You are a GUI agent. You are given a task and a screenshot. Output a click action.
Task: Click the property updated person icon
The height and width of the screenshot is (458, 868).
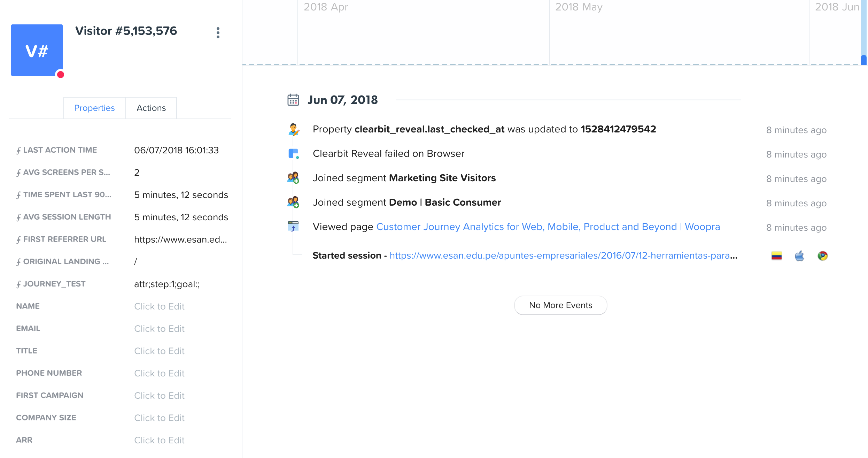293,129
